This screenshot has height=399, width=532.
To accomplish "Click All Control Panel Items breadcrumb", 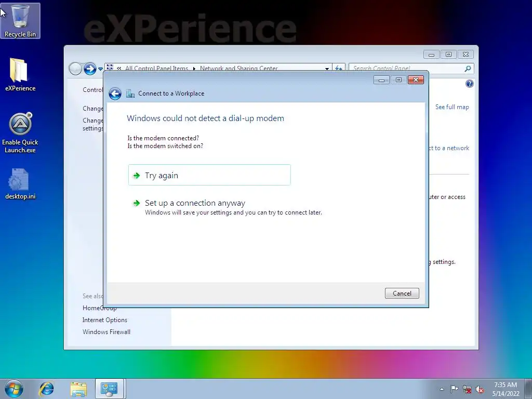I will 156,68.
